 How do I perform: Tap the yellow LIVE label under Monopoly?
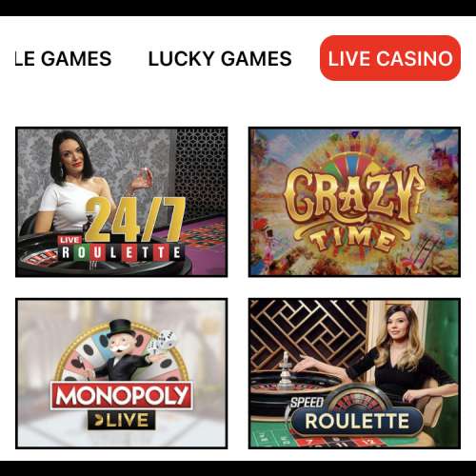pyautogui.click(x=122, y=421)
